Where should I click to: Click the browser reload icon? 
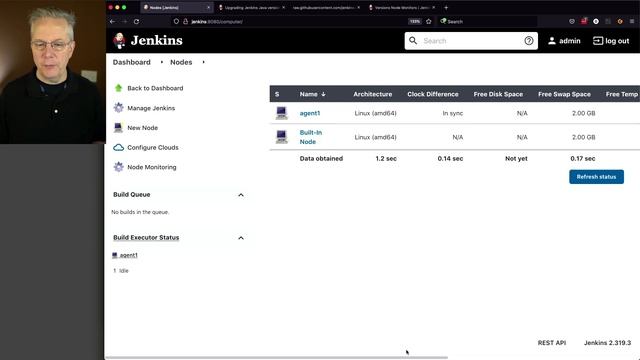(x=136, y=21)
